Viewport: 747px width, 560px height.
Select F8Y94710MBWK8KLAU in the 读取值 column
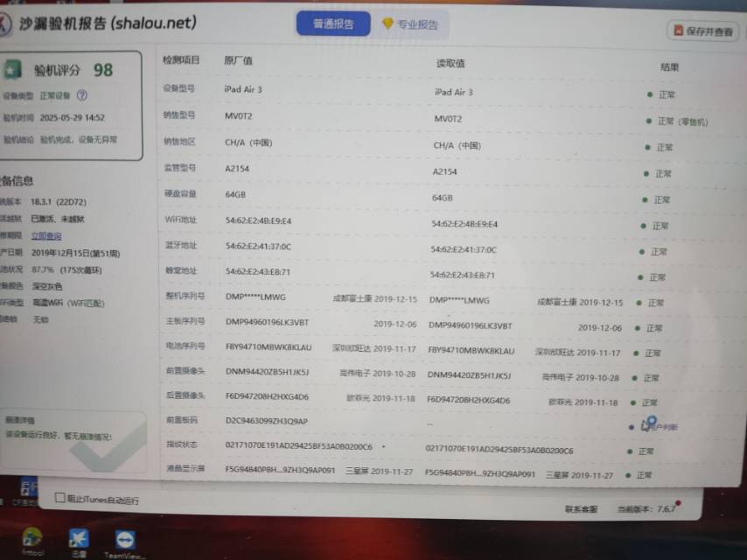pos(471,351)
